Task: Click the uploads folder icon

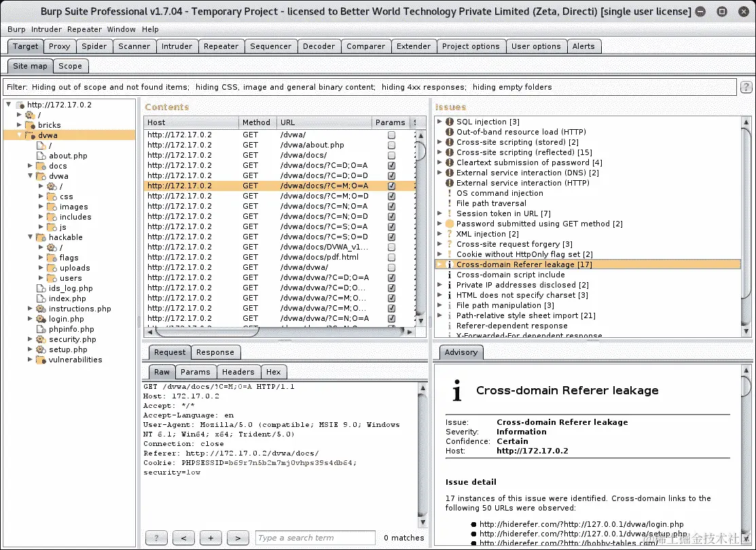Action: click(x=52, y=268)
